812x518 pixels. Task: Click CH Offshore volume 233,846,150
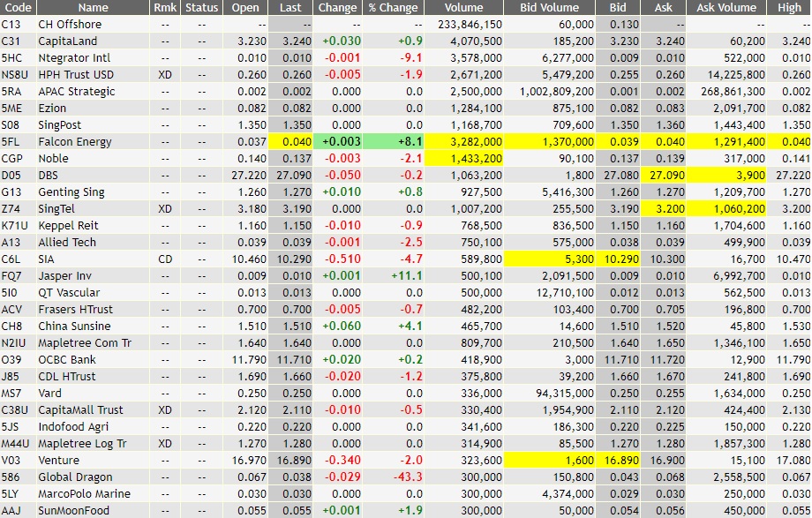tap(470, 25)
